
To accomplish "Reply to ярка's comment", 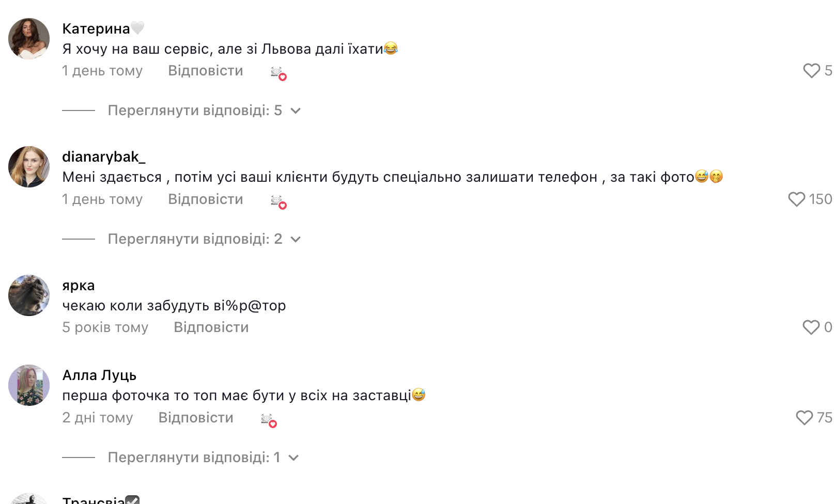I will click(x=211, y=327).
